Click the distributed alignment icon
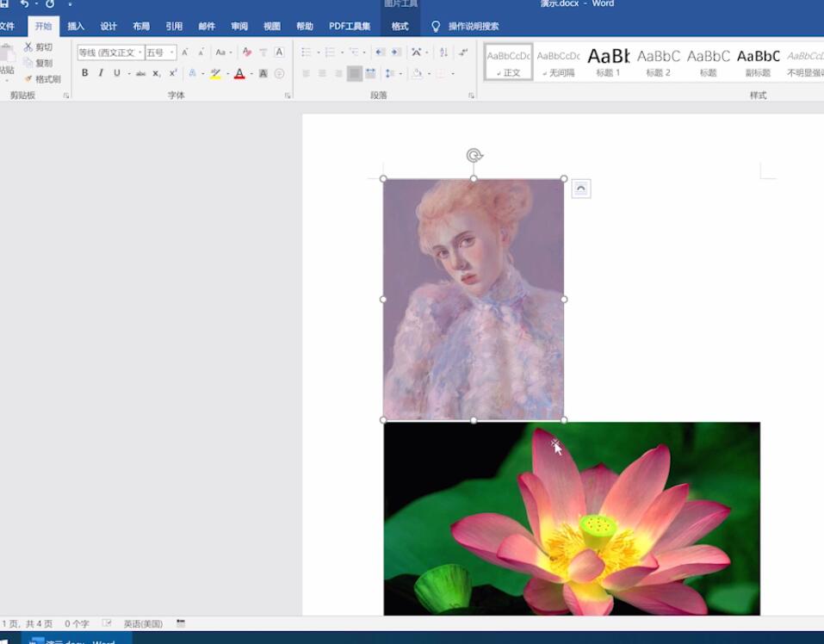824x644 pixels. pos(370,73)
